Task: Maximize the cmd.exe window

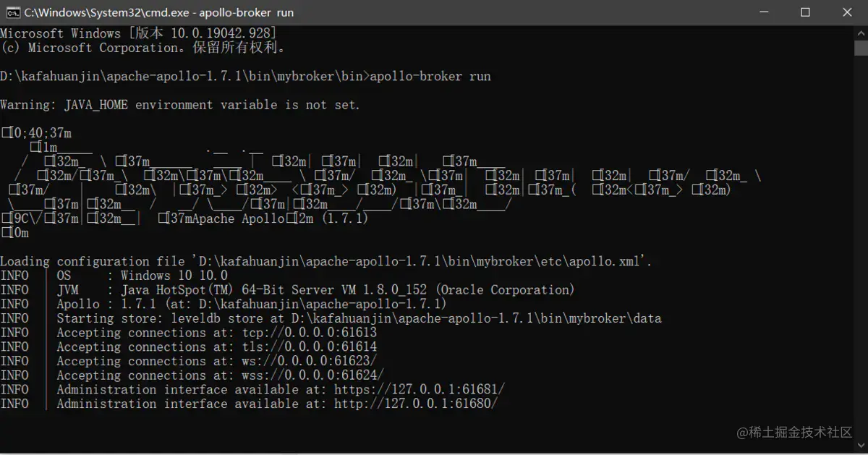Action: pos(805,12)
